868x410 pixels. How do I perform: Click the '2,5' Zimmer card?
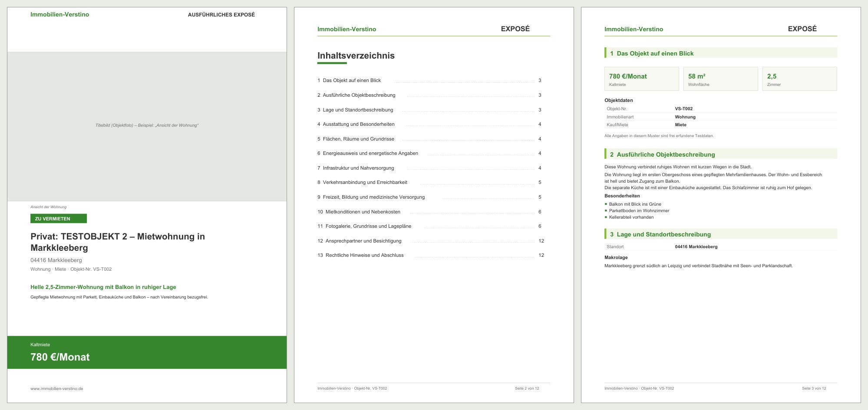pos(799,79)
